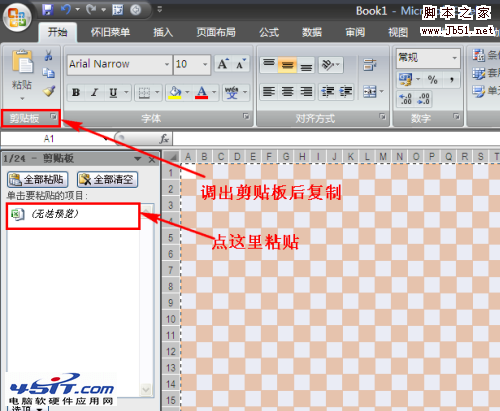
Task: Open the font name dropdown Arial Narrow
Action: [167, 64]
